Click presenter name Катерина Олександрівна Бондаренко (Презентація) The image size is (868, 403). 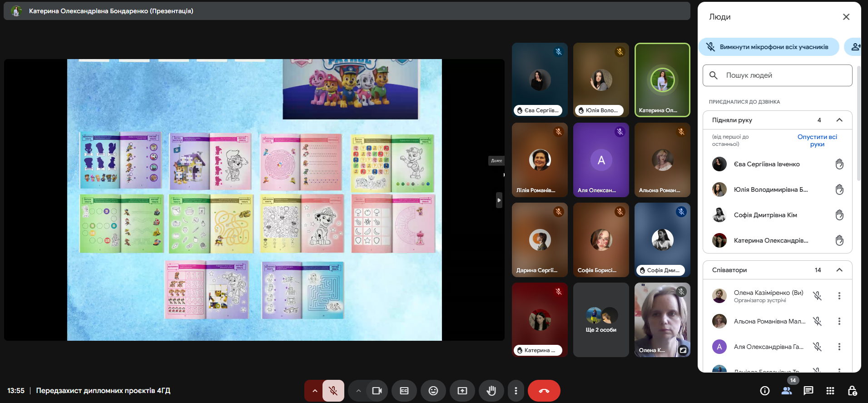[111, 11]
